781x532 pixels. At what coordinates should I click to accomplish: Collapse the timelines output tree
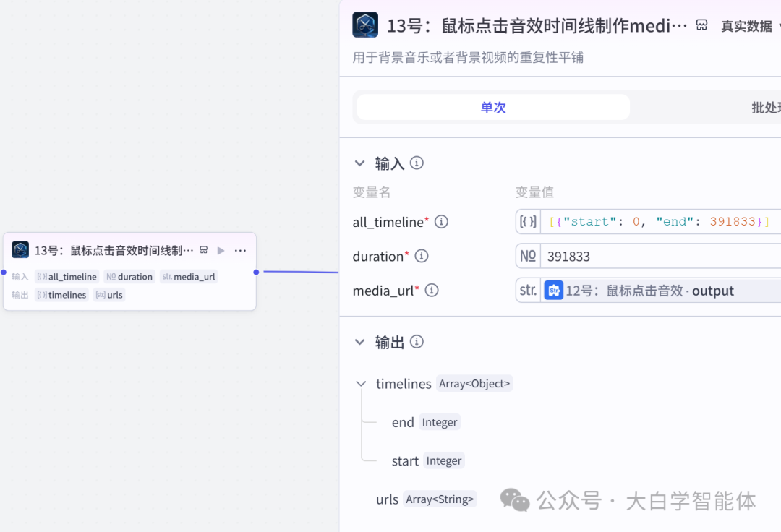pyautogui.click(x=361, y=384)
